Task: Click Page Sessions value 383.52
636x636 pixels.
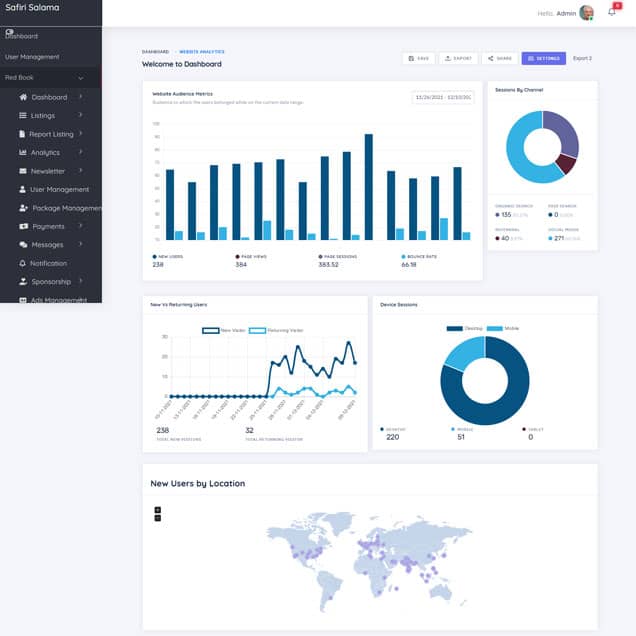Action: point(328,264)
